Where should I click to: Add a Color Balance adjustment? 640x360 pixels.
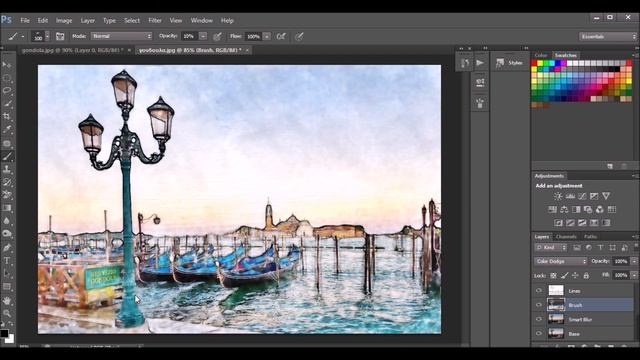tap(564, 209)
